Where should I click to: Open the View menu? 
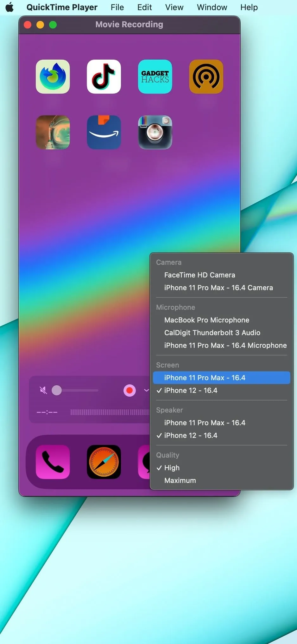(174, 7)
